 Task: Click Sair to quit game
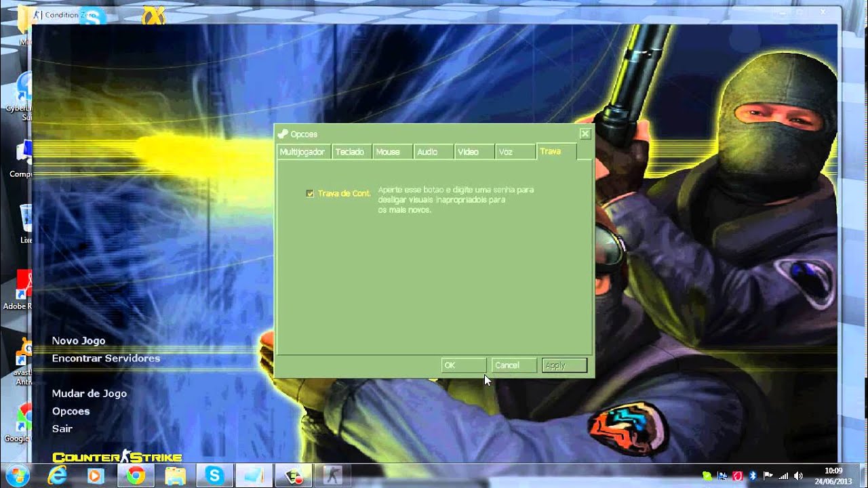point(62,429)
